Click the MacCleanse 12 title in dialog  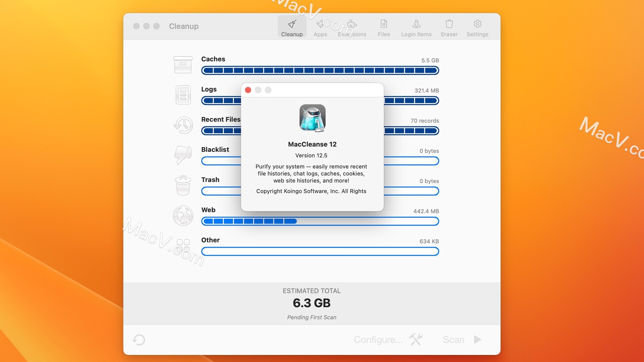(x=312, y=144)
